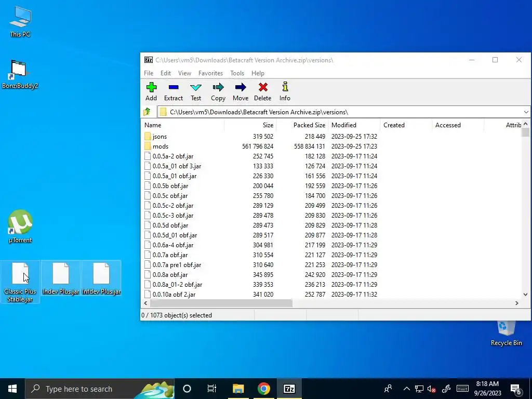Viewport: 532px width, 399px height.
Task: Select file 0.0.10a obf 2.jar
Action: pyautogui.click(x=174, y=294)
